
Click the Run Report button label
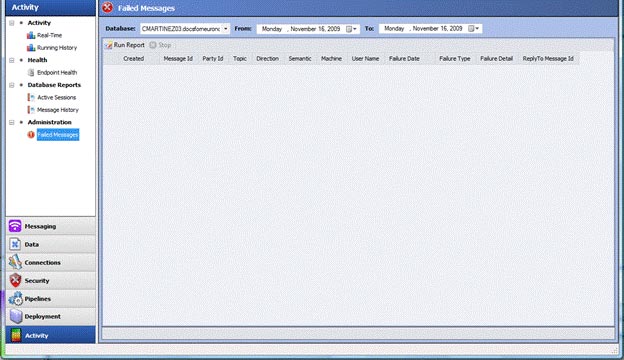click(129, 45)
